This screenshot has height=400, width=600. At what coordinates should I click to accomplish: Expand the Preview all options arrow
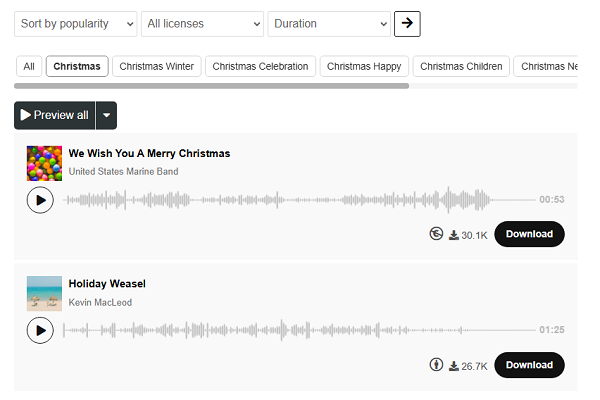click(106, 115)
